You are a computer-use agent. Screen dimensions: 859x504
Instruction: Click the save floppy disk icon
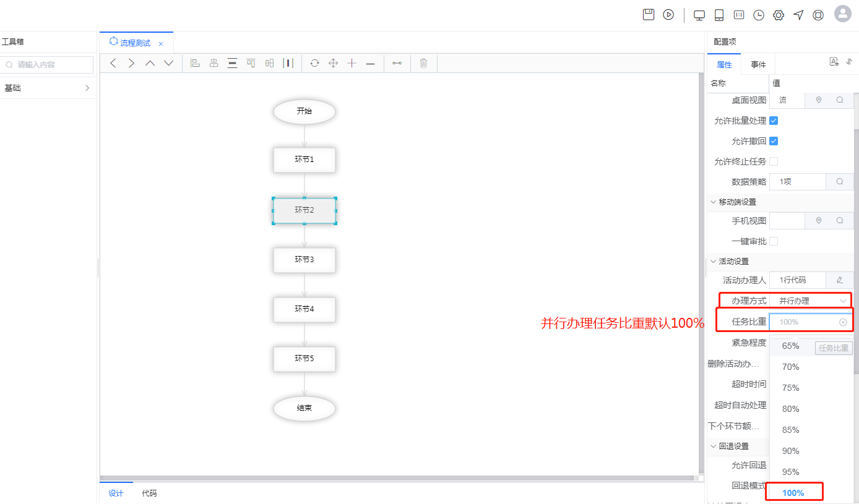(649, 15)
